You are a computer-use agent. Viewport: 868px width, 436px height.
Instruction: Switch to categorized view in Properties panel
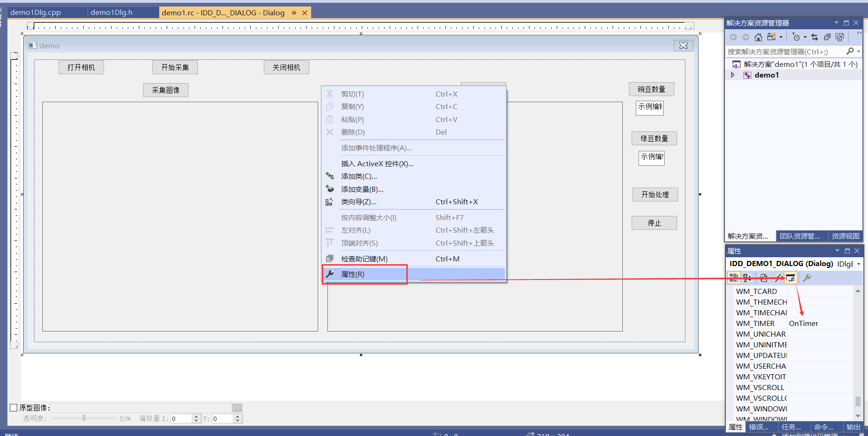pyautogui.click(x=734, y=278)
